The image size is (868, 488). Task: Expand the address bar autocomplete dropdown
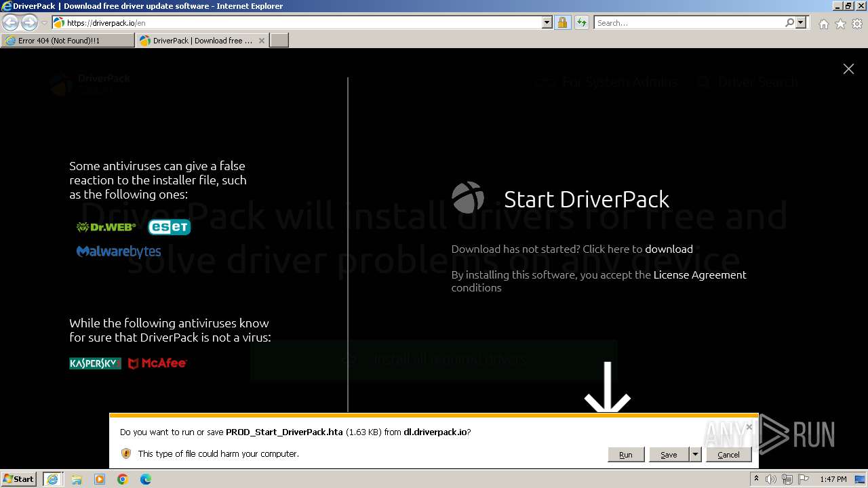point(547,22)
